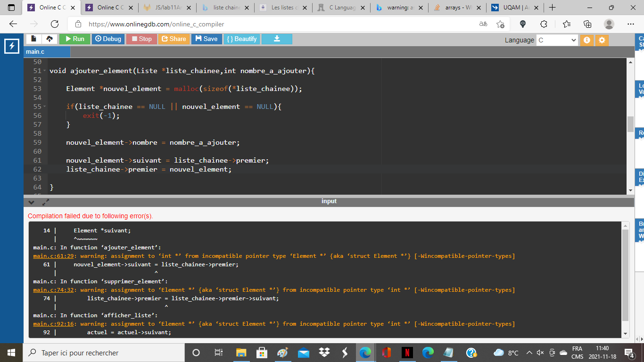Click the editor scrollbar down arrow
This screenshot has height=362, width=644.
pyautogui.click(x=630, y=190)
